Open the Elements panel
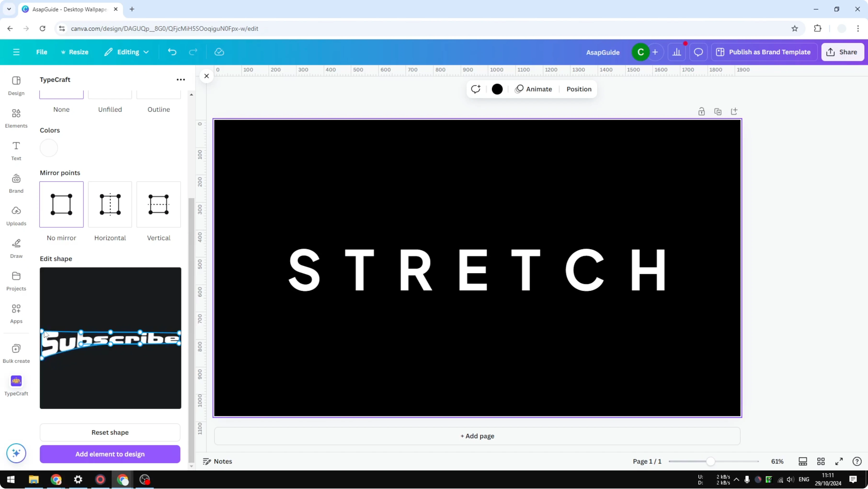868x489 pixels. (x=16, y=118)
